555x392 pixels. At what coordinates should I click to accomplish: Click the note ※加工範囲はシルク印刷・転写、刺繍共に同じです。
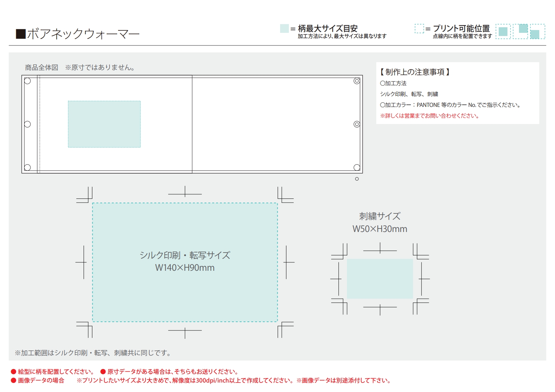tap(94, 353)
